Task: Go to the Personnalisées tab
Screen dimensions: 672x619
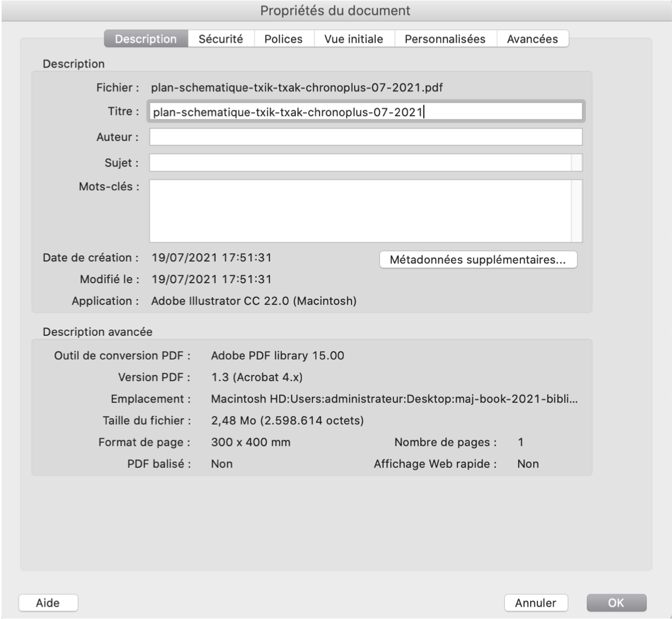Action: (445, 39)
